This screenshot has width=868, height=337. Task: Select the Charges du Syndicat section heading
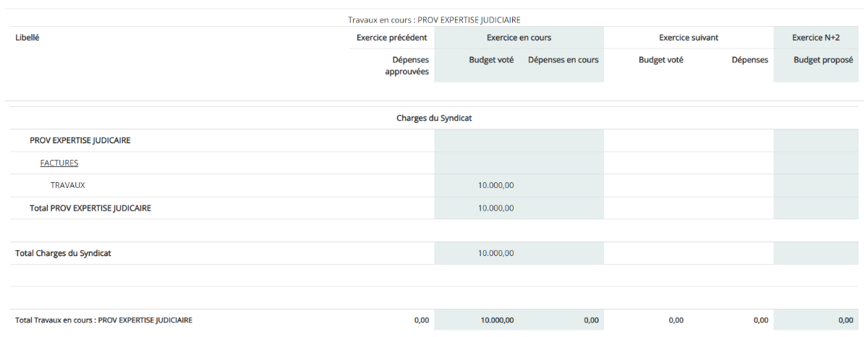point(434,118)
